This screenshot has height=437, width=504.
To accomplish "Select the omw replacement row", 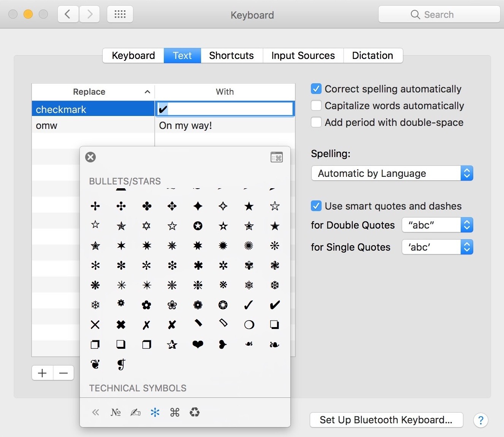I will pos(163,126).
